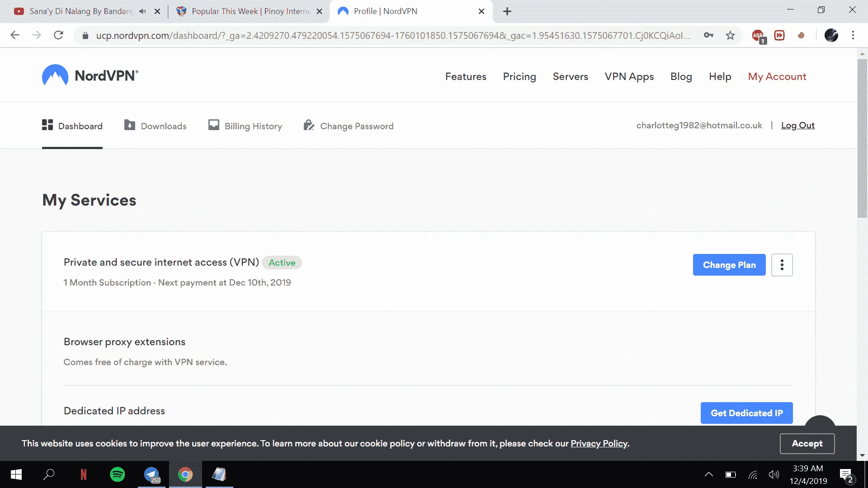Open the Downloads section
Viewport: 868px width, 488px height.
(155, 126)
